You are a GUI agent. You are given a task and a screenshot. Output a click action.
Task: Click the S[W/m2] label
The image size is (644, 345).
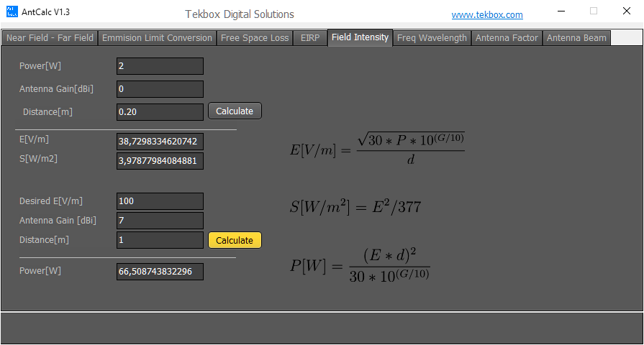(x=38, y=158)
